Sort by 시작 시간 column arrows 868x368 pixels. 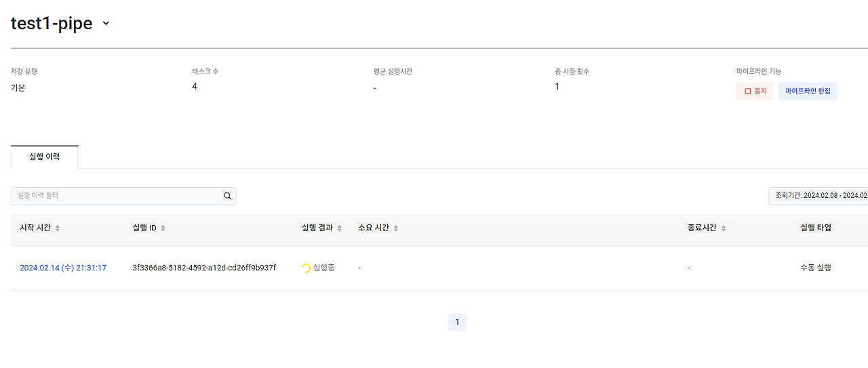(58, 228)
